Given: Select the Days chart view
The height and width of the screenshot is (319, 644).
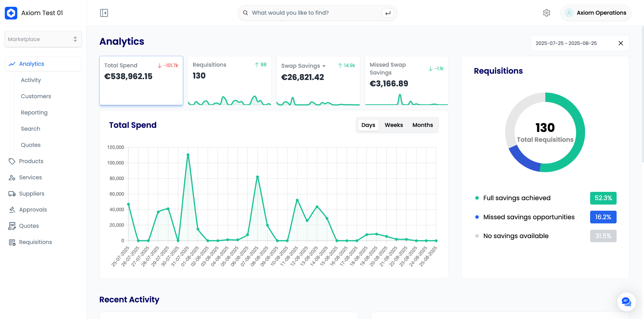Looking at the screenshot, I should pos(368,125).
